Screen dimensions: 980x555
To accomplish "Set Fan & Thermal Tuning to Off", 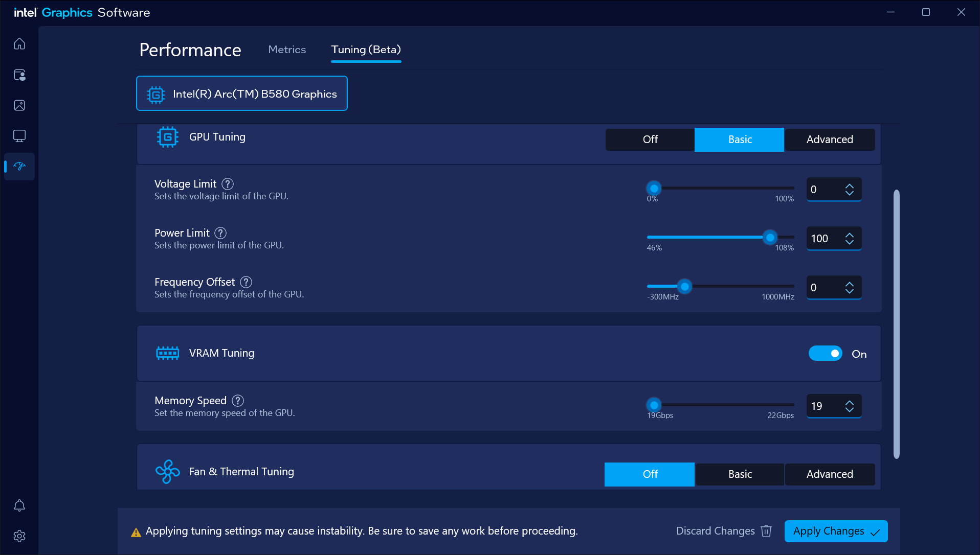I will pos(650,474).
